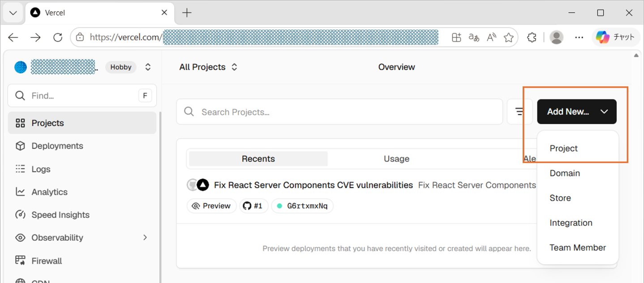Switch to the Usage tab

click(396, 159)
